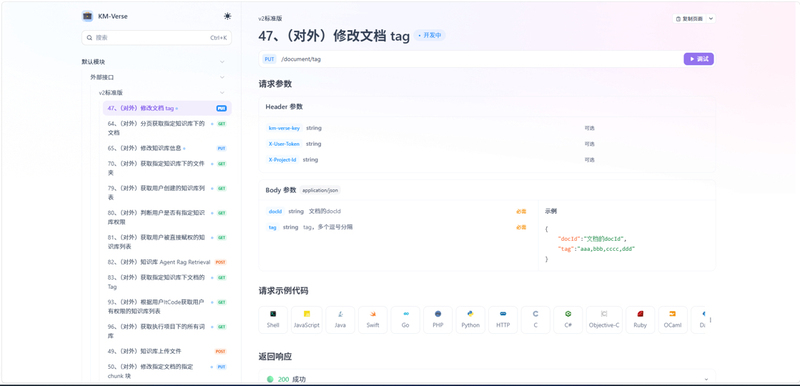Click the /document/tag endpoint path
800x386 pixels.
click(x=301, y=59)
